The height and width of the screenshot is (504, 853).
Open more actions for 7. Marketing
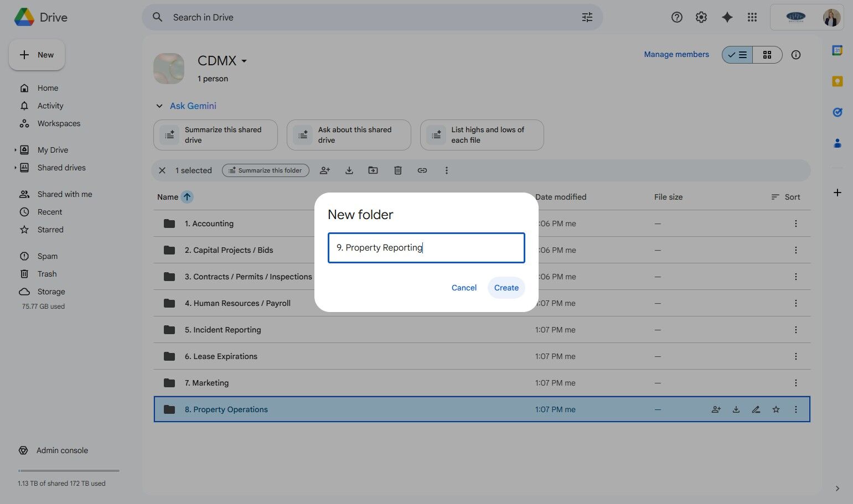(x=796, y=383)
